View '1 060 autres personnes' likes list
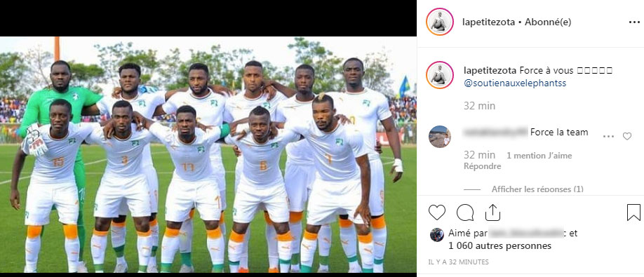 [500, 246]
